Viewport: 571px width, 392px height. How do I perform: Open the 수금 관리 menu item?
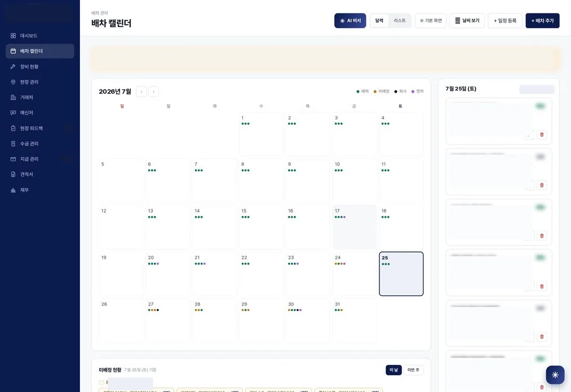tap(39, 144)
